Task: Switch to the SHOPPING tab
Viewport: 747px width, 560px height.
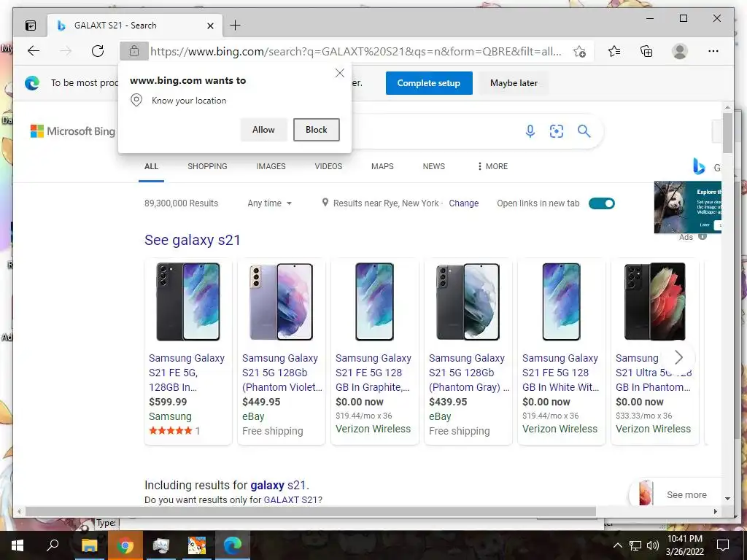Action: (x=207, y=166)
